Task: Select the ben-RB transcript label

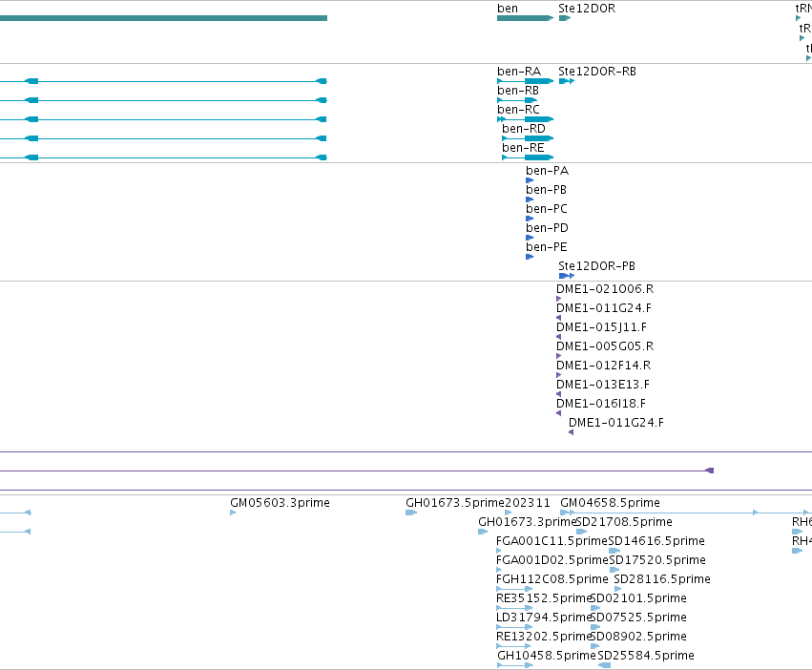Action: (518, 91)
